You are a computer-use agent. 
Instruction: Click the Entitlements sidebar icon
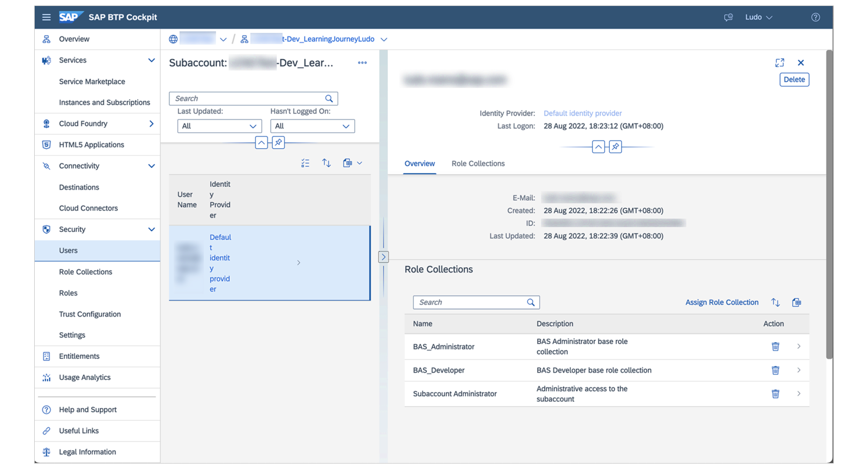coord(47,356)
